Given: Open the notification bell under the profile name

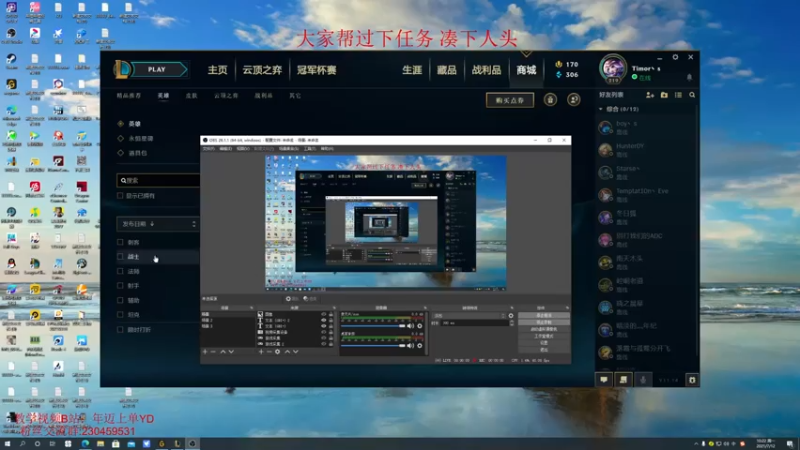Looking at the screenshot, I should 689,78.
